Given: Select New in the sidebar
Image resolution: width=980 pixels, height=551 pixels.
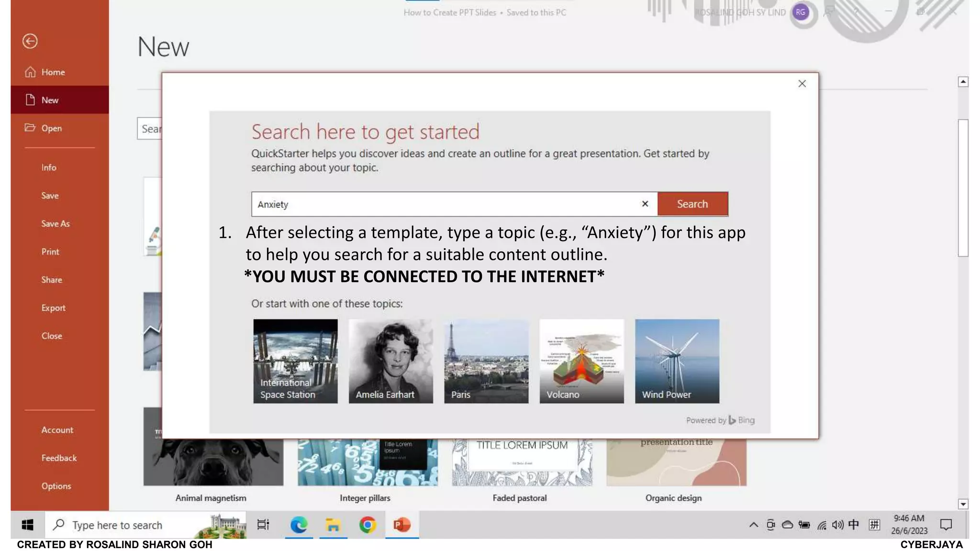Looking at the screenshot, I should point(60,100).
